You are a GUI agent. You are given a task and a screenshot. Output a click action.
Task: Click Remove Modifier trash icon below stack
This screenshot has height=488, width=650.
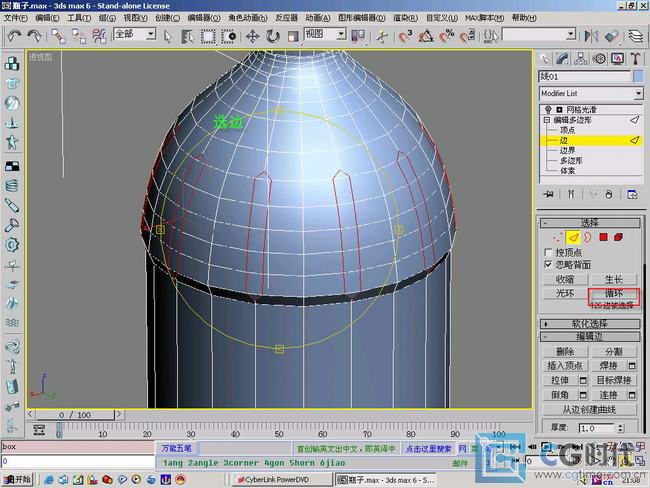609,194
